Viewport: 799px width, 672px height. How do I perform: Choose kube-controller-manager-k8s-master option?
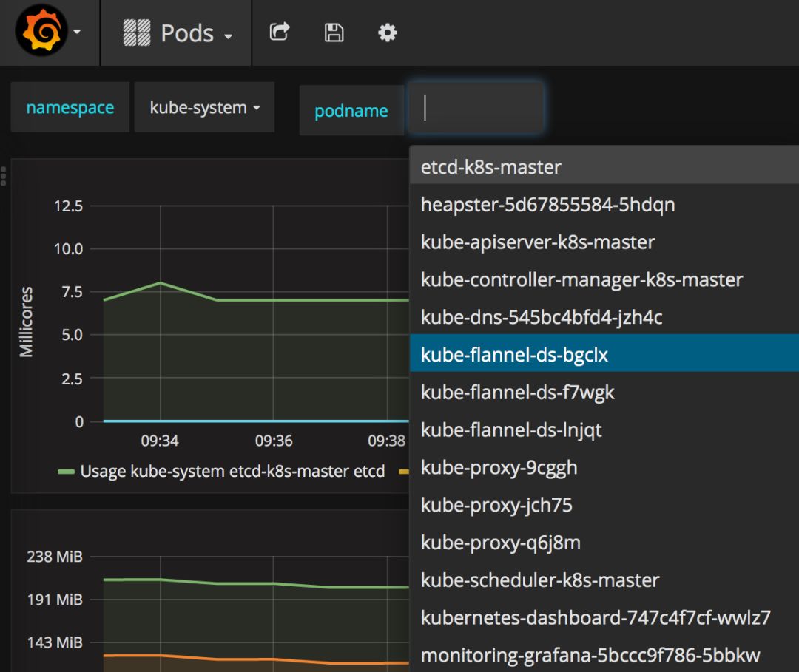pyautogui.click(x=604, y=279)
